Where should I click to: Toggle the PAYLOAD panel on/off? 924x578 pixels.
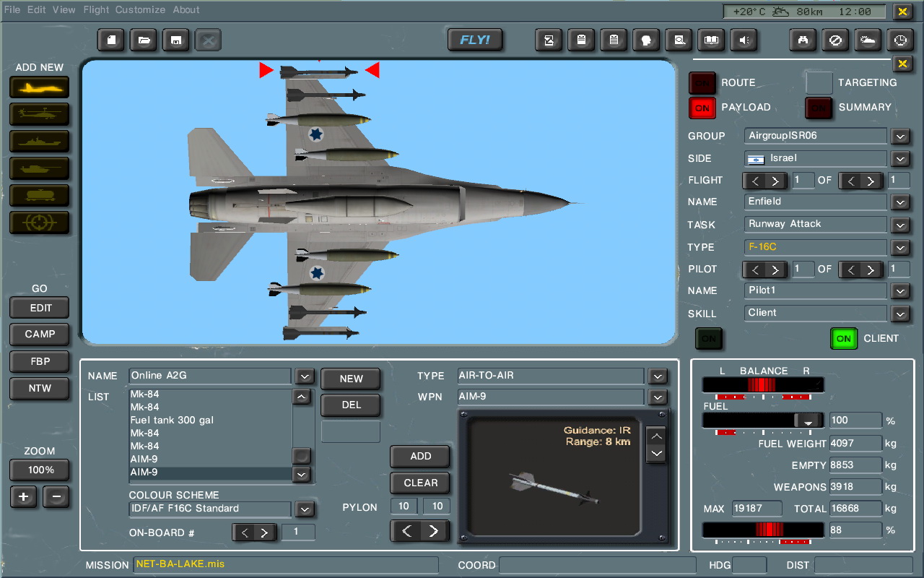tap(702, 108)
